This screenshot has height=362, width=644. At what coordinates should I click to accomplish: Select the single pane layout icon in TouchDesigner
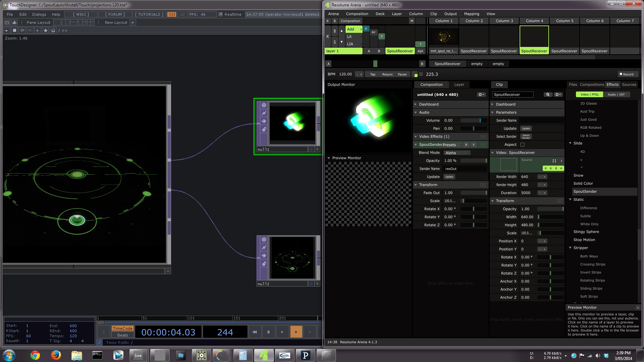coord(57,22)
